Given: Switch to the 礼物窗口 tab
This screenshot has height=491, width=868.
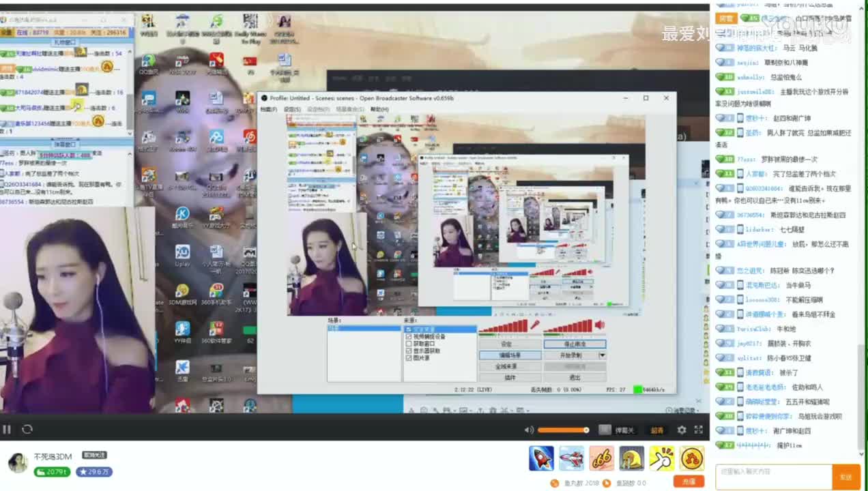Looking at the screenshot, I should pyautogui.click(x=66, y=42).
